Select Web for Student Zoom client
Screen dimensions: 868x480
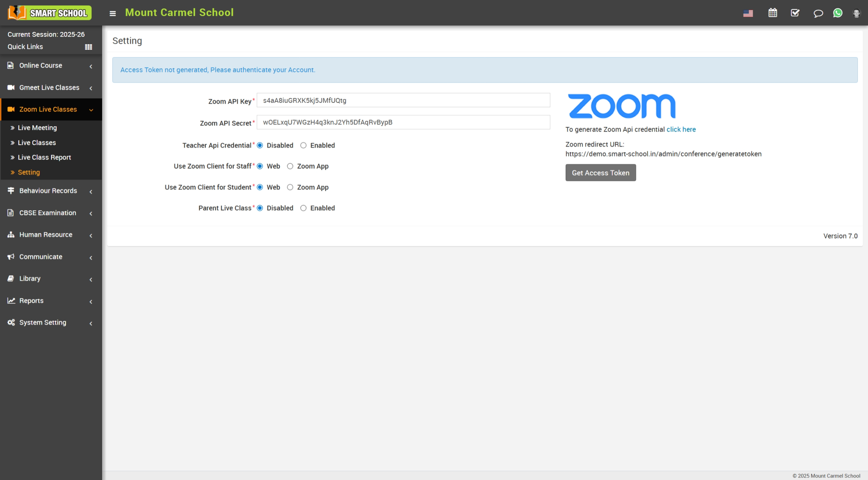(260, 187)
